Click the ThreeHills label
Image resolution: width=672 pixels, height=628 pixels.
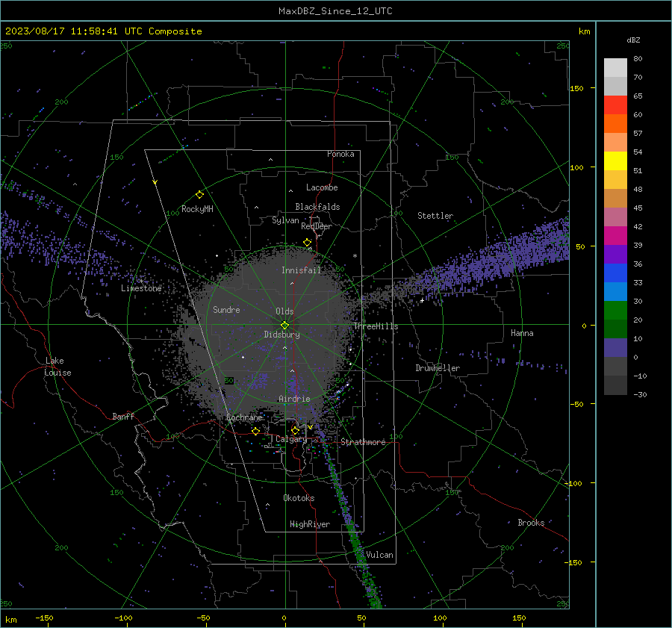pos(376,326)
